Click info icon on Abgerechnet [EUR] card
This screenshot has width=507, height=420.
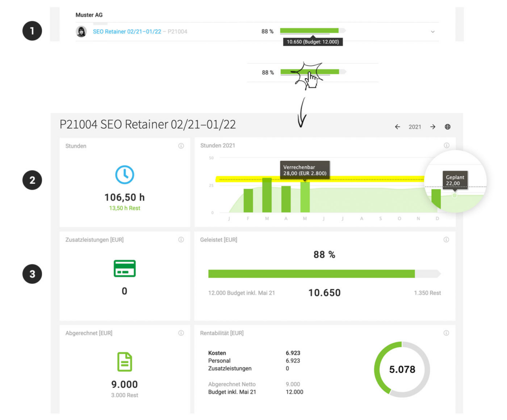click(181, 333)
